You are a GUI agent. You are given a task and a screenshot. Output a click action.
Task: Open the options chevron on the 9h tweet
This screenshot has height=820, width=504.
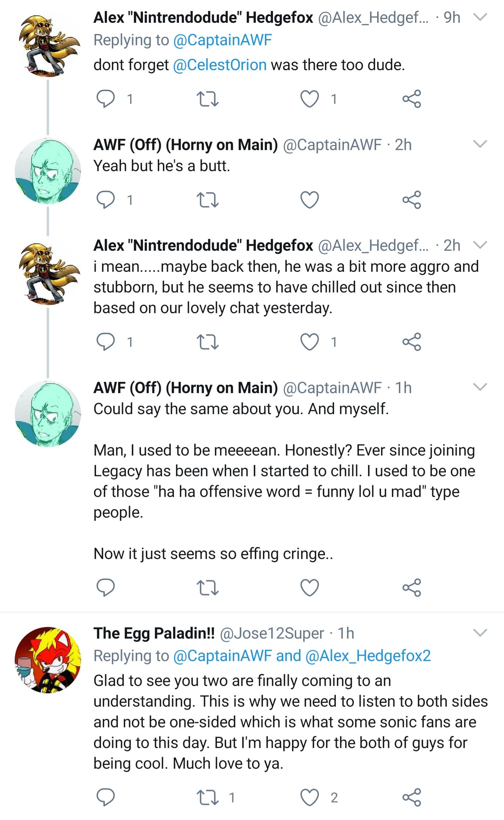[x=480, y=17]
